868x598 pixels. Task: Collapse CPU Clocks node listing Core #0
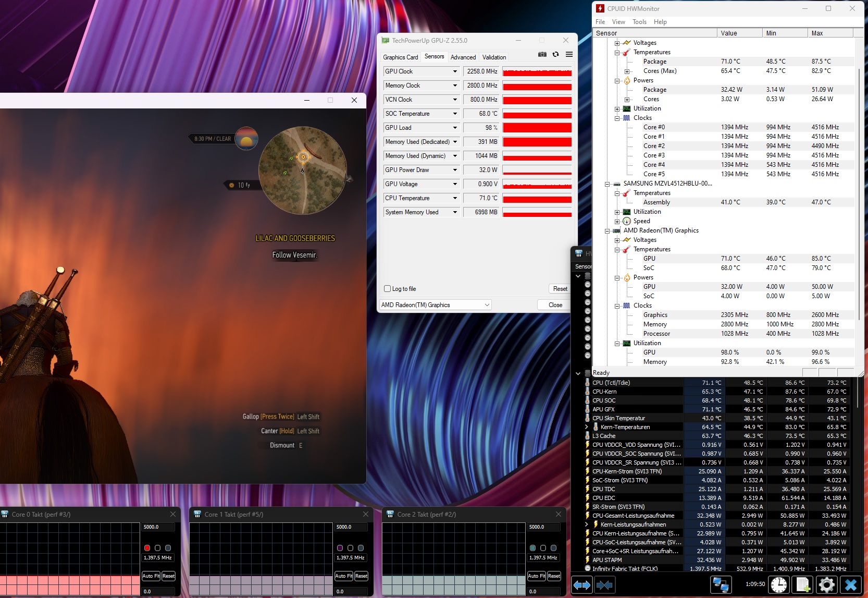point(617,118)
